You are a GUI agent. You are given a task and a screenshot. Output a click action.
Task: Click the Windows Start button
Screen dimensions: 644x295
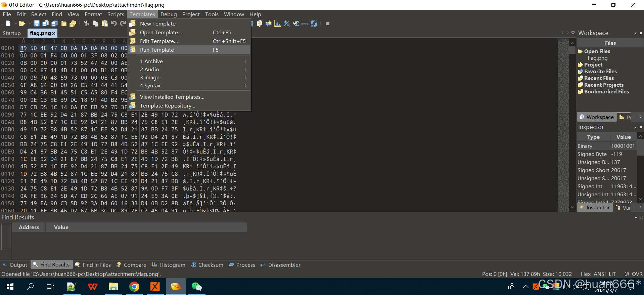[10, 287]
